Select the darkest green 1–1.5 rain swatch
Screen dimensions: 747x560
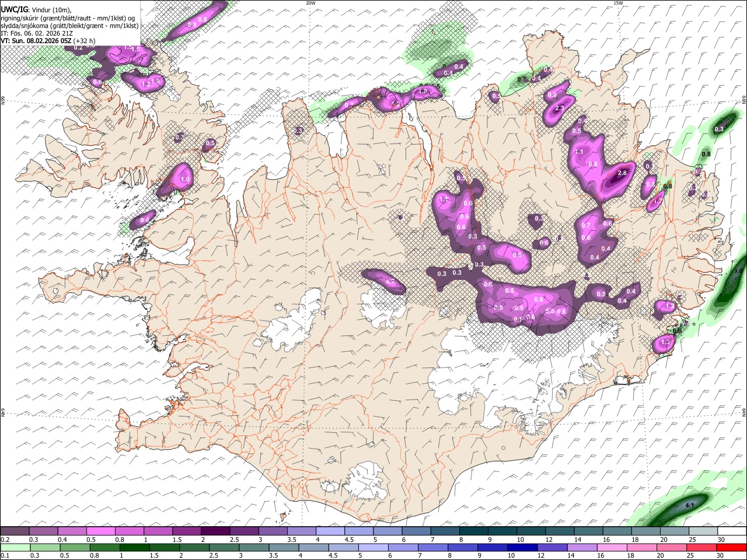click(x=134, y=547)
